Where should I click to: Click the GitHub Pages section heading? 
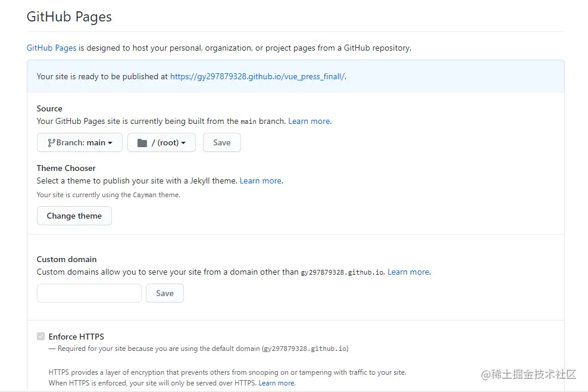pos(69,17)
